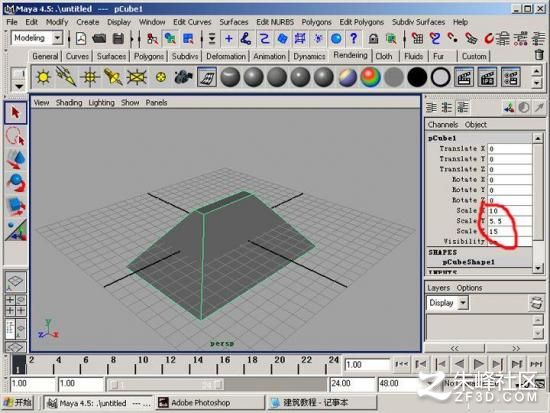Open the Modeling menu set dropdown
This screenshot has height=413, width=550.
coord(57,38)
